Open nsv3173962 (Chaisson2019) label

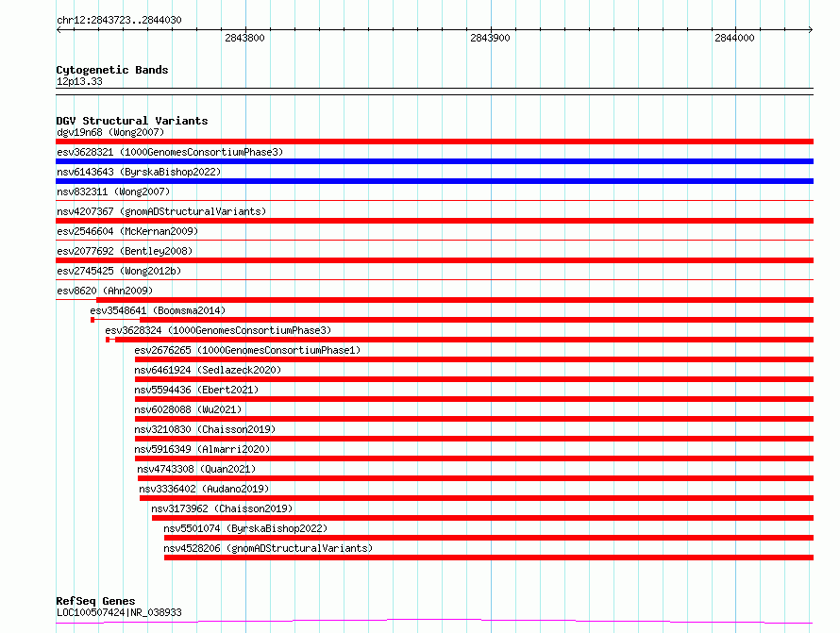pos(222,508)
